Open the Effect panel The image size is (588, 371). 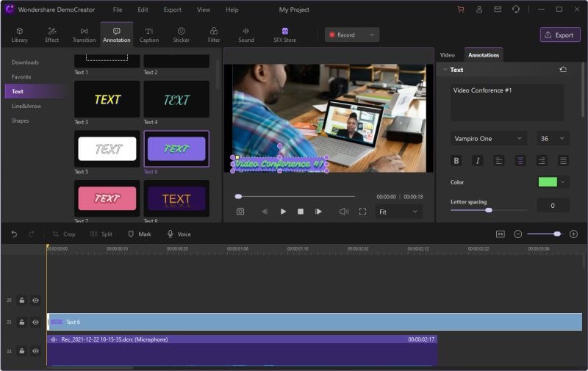tap(51, 35)
